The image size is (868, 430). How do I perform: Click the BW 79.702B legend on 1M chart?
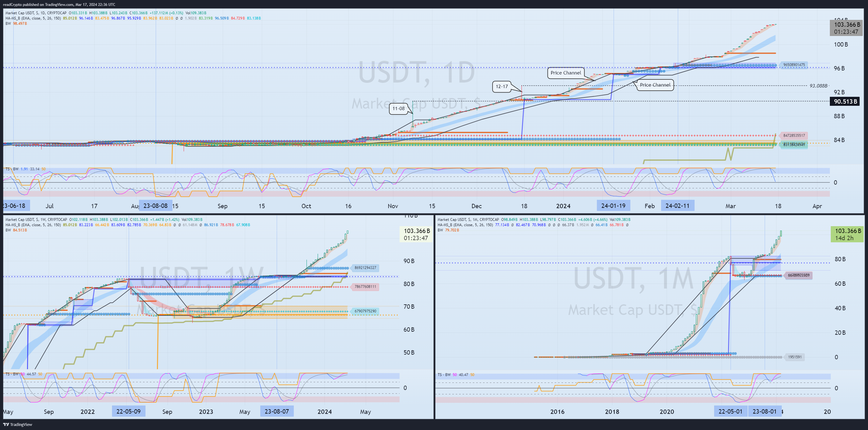448,230
